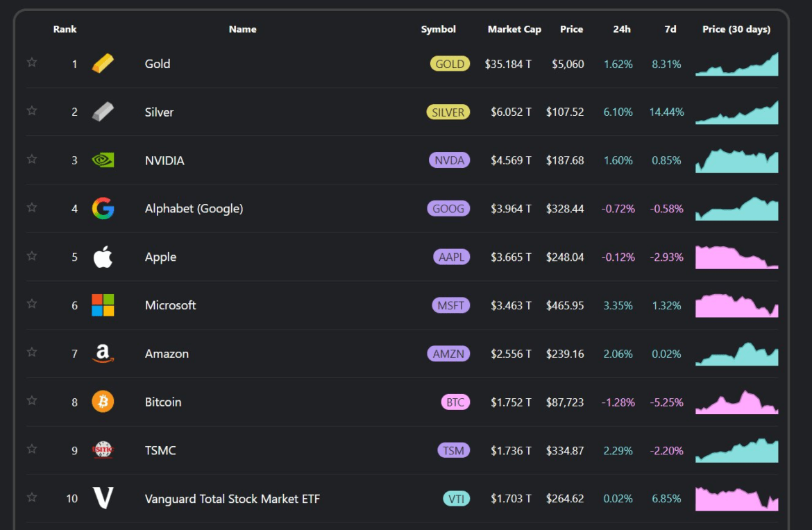This screenshot has width=812, height=530.
Task: Click the gold bar icon
Action: tap(103, 64)
